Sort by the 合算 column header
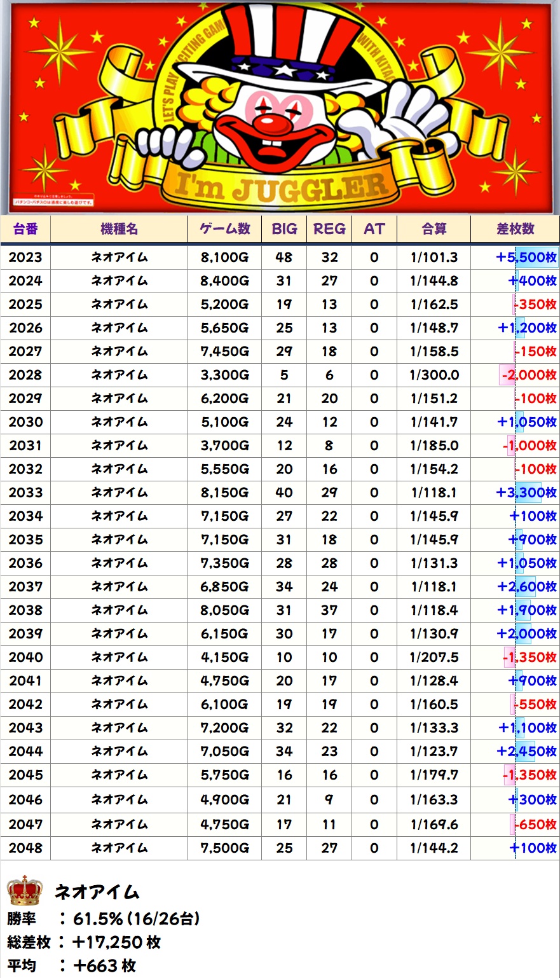The image size is (560, 978). click(434, 229)
